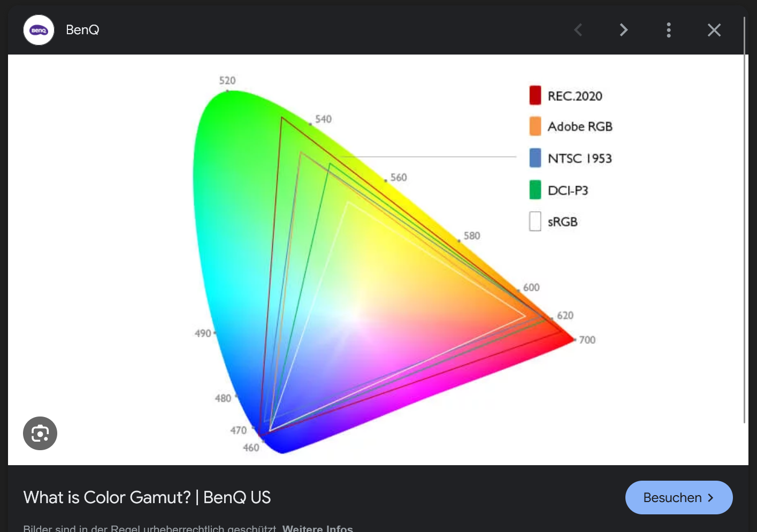Click the DCI-P3 green legend swatch
The image size is (757, 532).
pyautogui.click(x=534, y=190)
